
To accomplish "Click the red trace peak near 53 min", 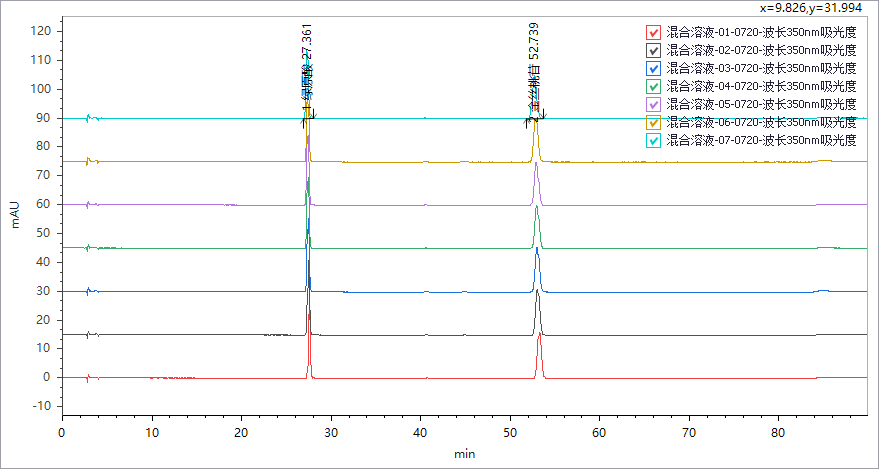I will [x=540, y=336].
